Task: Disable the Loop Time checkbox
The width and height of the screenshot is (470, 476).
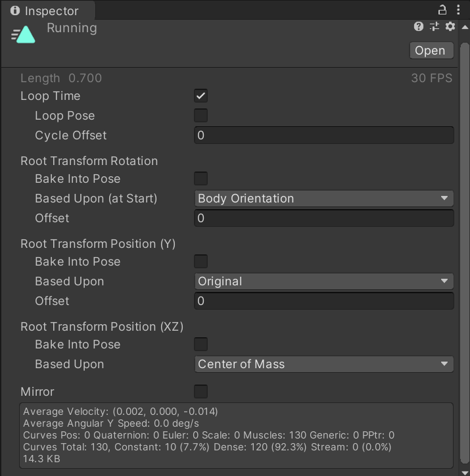Action: (x=200, y=96)
